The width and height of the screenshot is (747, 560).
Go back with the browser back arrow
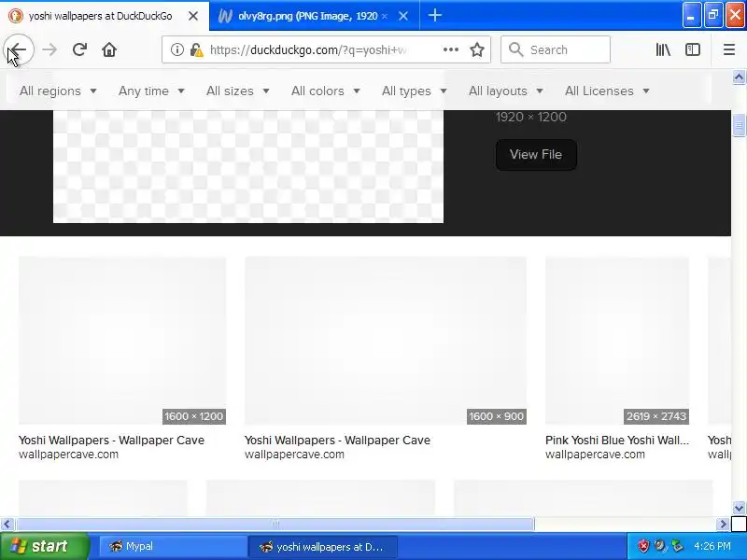coord(19,49)
